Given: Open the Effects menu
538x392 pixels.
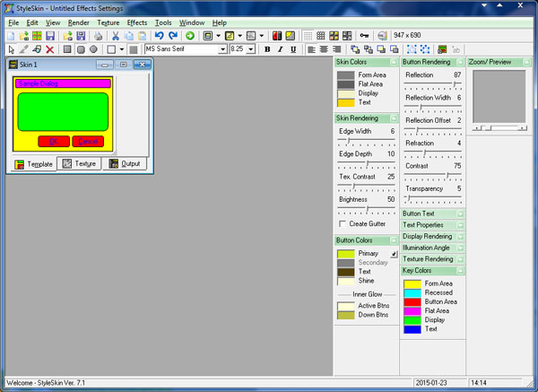Looking at the screenshot, I should click(137, 22).
